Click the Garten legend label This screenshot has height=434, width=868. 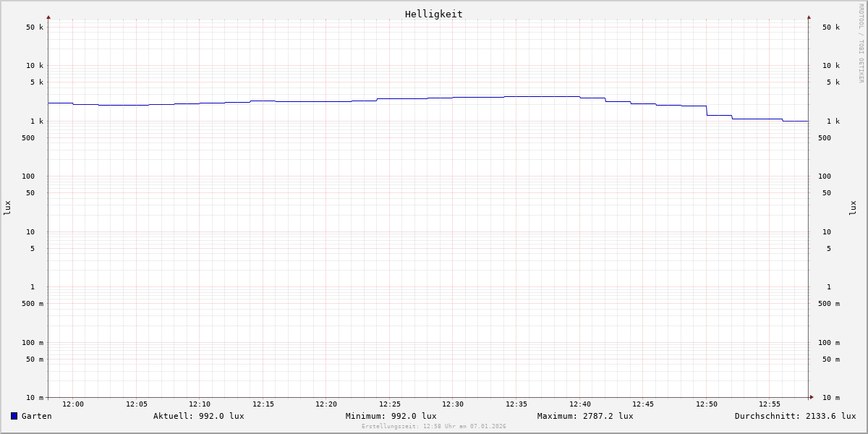pyautogui.click(x=37, y=416)
